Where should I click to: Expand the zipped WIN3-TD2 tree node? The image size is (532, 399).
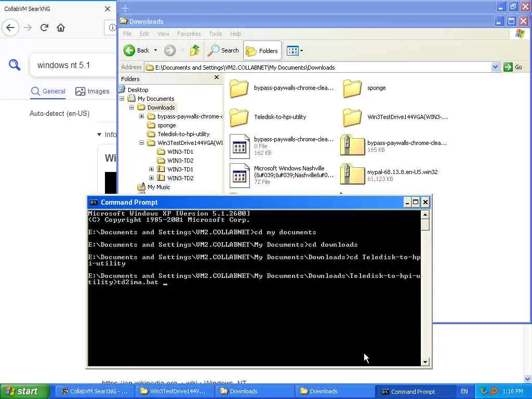pyautogui.click(x=151, y=178)
